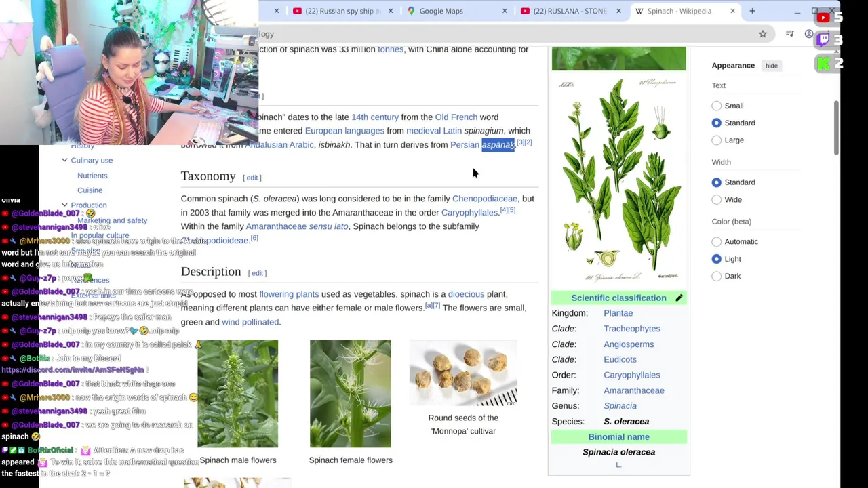Open the Chenopodiaceae link
This screenshot has width=868, height=488.
pyautogui.click(x=484, y=199)
